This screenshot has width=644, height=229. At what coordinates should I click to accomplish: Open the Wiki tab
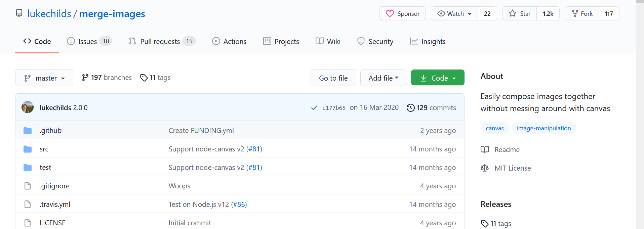[x=328, y=41]
